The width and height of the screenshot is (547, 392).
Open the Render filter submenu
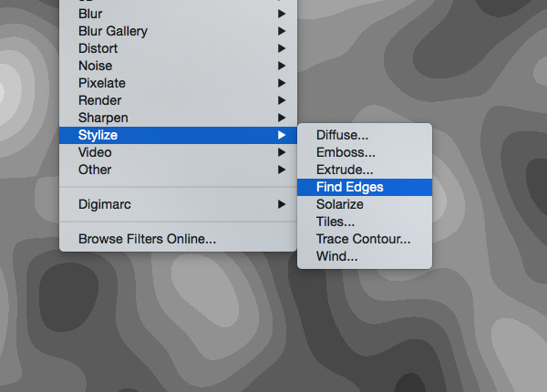click(x=99, y=100)
